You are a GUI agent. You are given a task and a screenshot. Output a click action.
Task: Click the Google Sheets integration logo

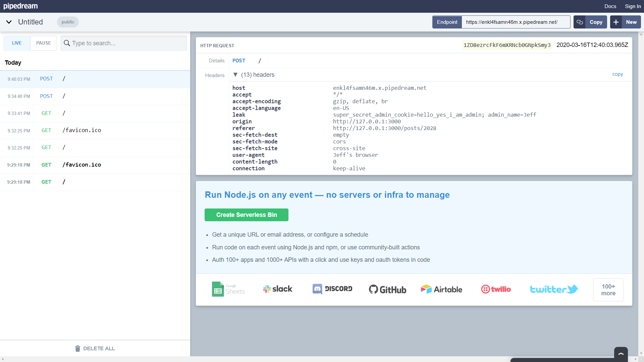(x=228, y=289)
